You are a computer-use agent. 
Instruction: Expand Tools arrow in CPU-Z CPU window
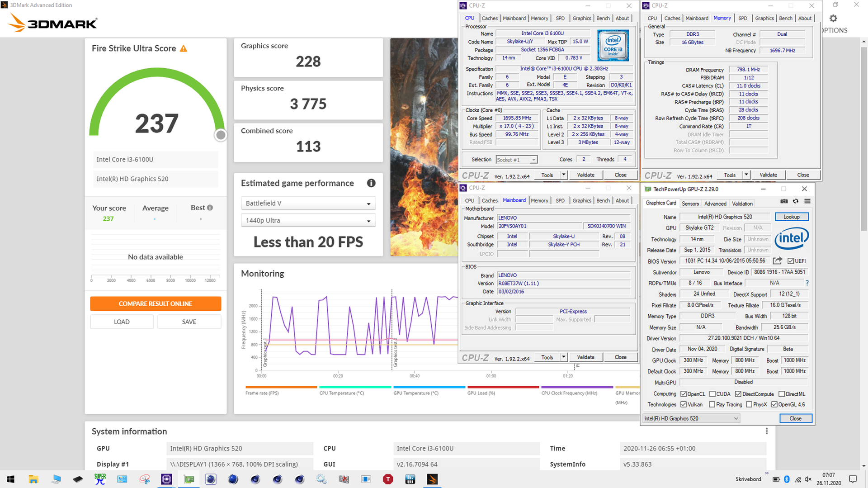564,175
